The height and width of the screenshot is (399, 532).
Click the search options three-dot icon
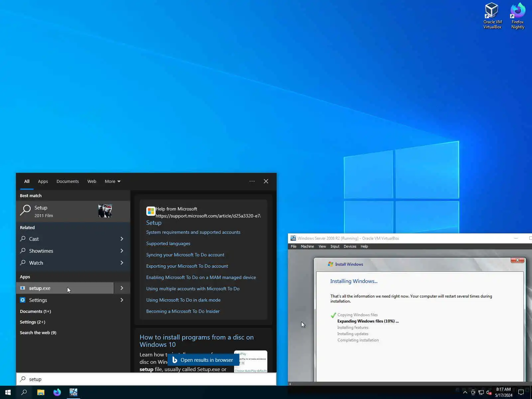pyautogui.click(x=252, y=181)
